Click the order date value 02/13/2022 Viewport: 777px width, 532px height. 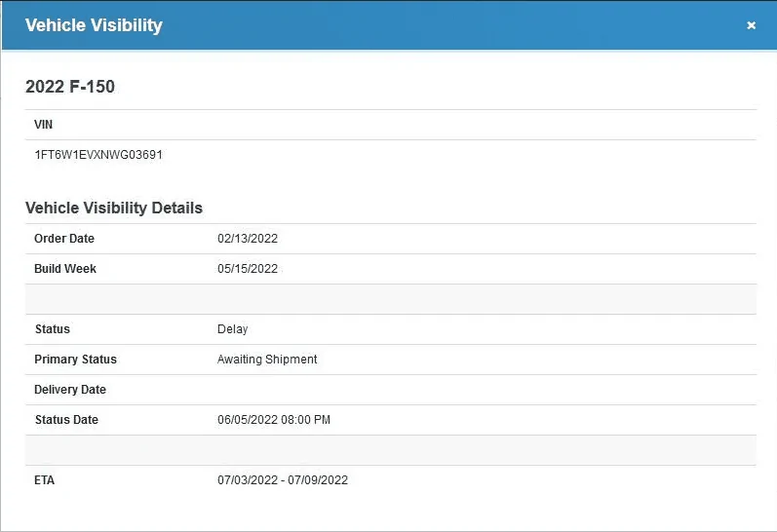(248, 239)
